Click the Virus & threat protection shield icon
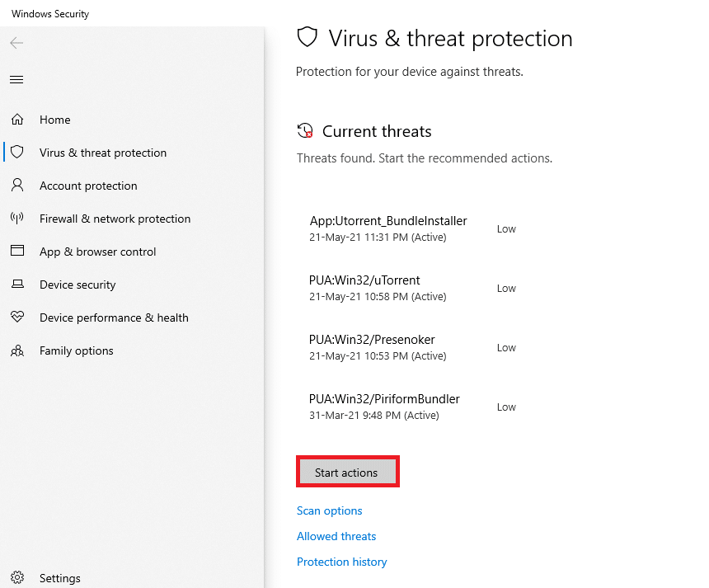The image size is (709, 588). pos(17,153)
